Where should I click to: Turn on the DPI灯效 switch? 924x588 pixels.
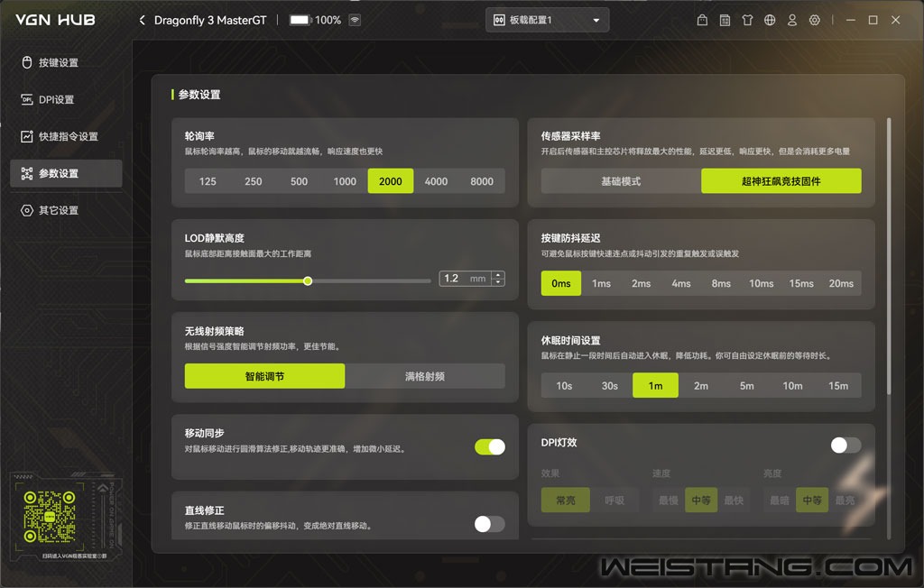845,445
